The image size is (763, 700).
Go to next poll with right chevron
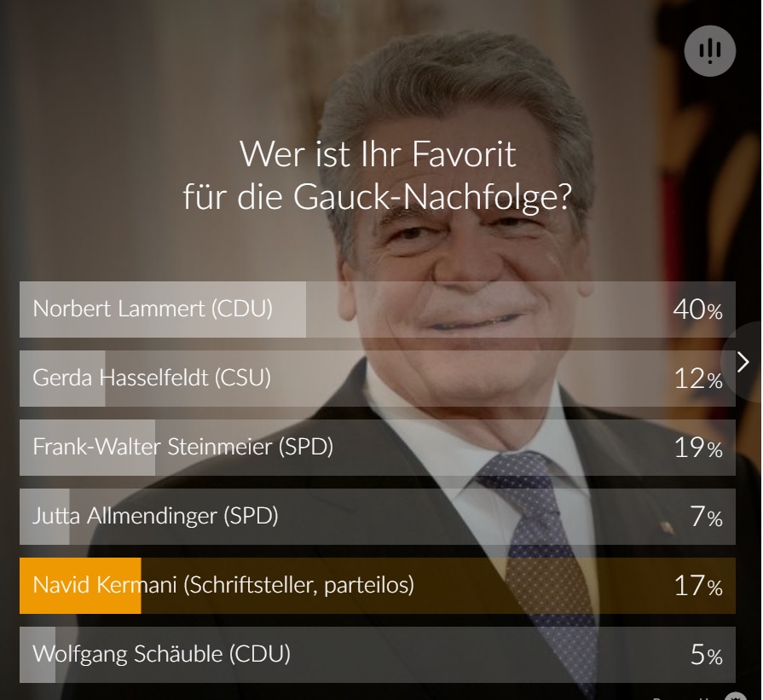point(743,362)
